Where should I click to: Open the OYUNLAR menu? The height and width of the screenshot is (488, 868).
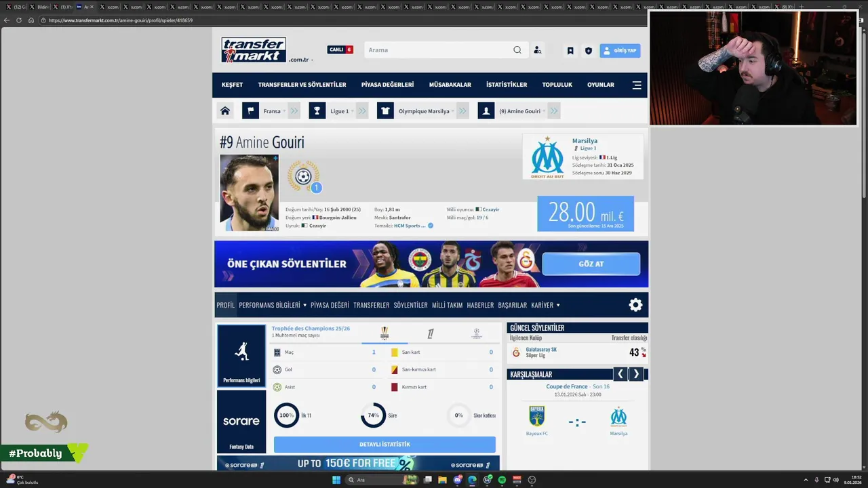click(601, 85)
